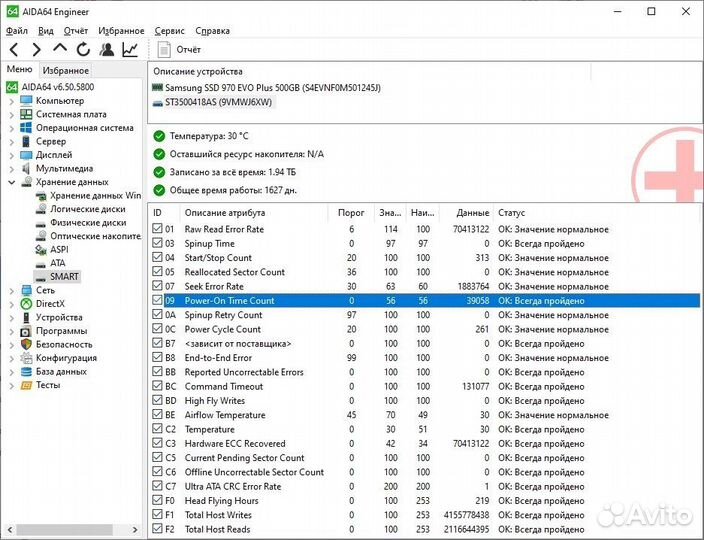Viewport: 704px width, 540px height.
Task: Open the graph chart toolbar icon
Action: pos(130,49)
